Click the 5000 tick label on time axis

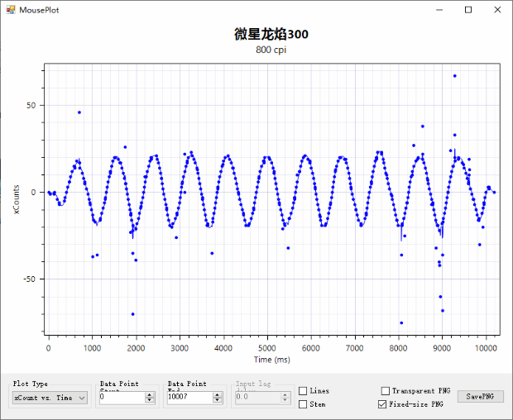[x=267, y=348]
